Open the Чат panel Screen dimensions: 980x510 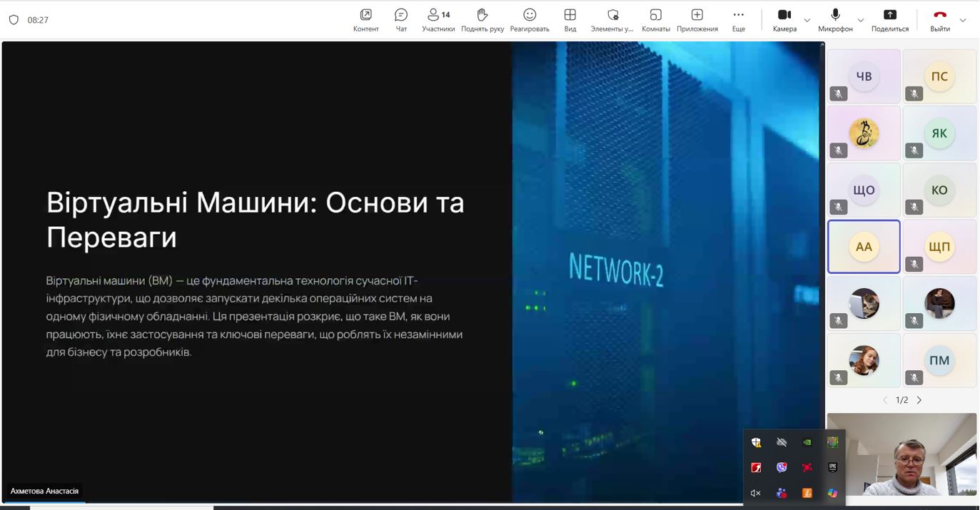coord(401,19)
